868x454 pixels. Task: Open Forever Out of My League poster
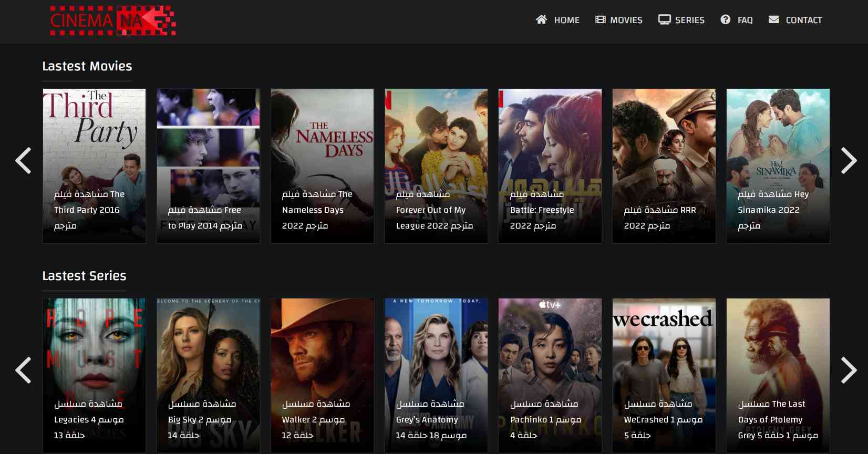tap(436, 166)
